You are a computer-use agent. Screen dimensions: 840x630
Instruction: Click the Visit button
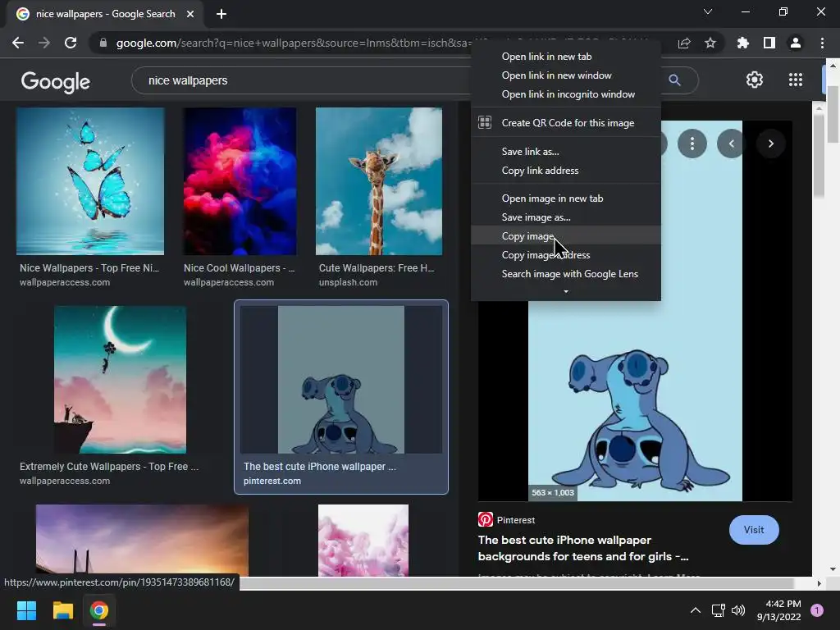coord(754,530)
